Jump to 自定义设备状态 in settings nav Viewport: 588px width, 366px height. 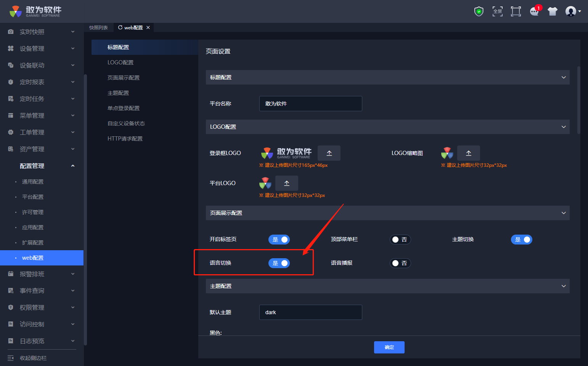[126, 123]
